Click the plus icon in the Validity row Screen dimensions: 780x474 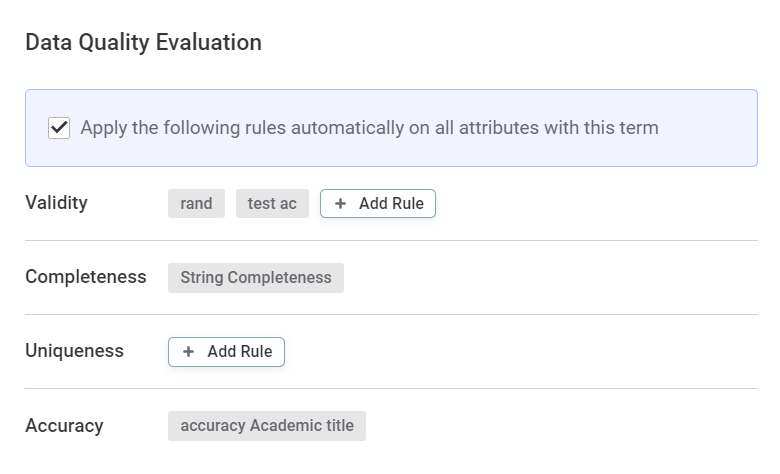340,204
